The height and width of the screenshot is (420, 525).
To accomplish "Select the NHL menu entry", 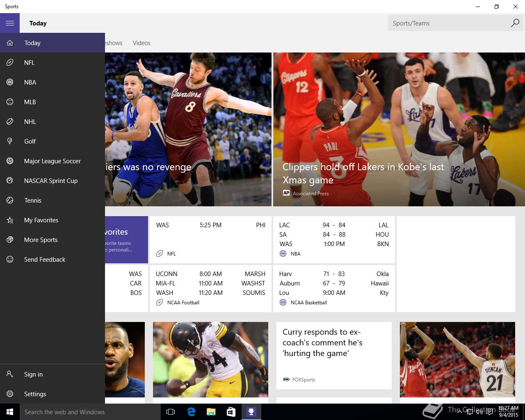I will pos(52,122).
